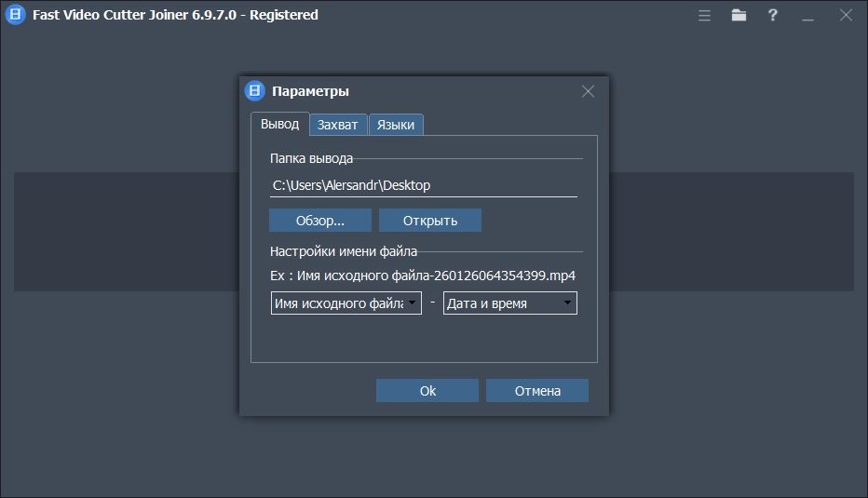
Task: Click the output folder path field
Action: 423,185
